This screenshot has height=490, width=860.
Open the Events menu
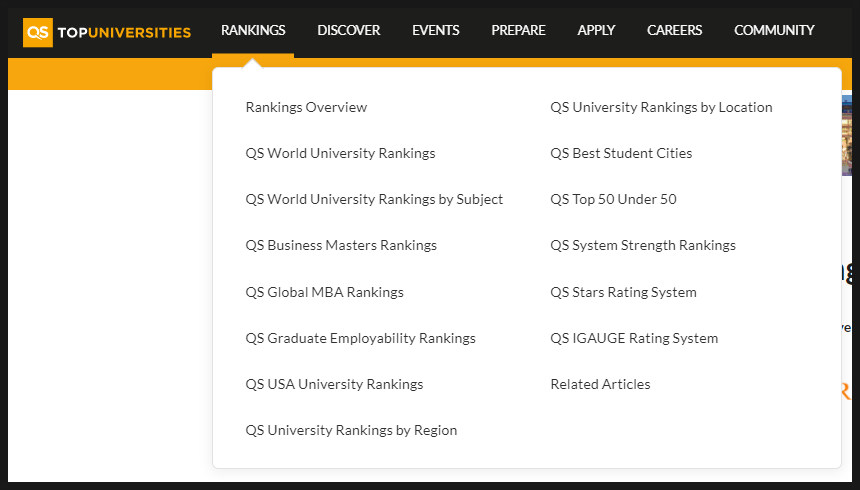435,30
